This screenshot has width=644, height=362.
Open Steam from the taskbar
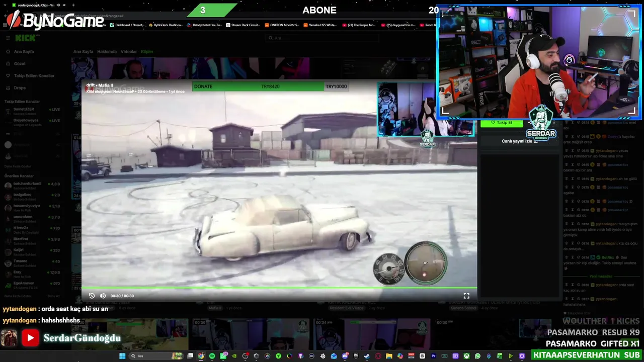(x=366, y=356)
